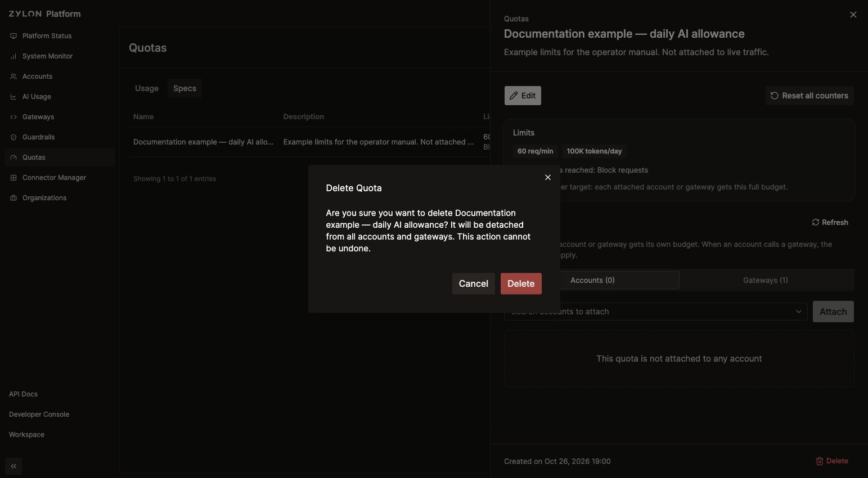Viewport: 868px width, 478px height.
Task: Click the trash icon in the quota panel footer
Action: click(x=819, y=461)
